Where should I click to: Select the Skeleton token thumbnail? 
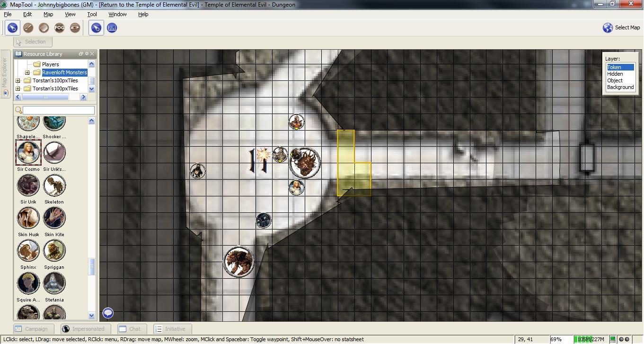click(x=54, y=185)
